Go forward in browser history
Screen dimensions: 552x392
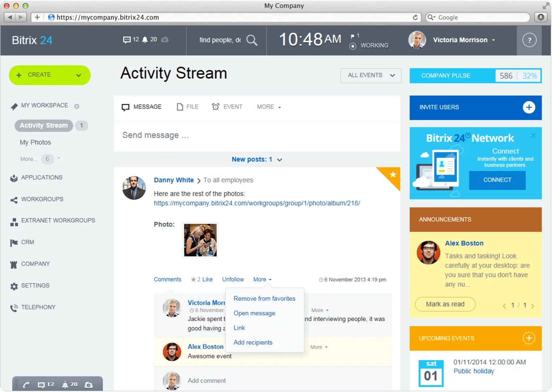click(x=21, y=17)
